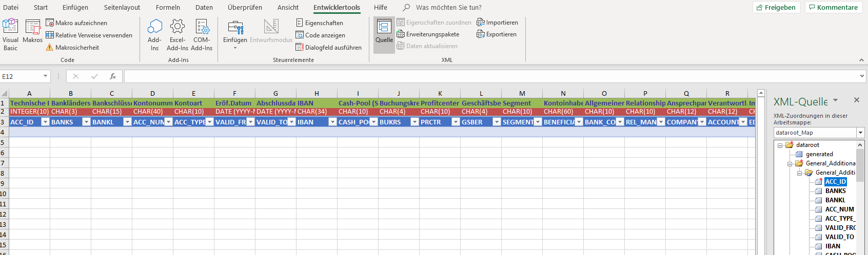Click the Freigeben button
This screenshot has height=255, width=868.
(x=775, y=7)
